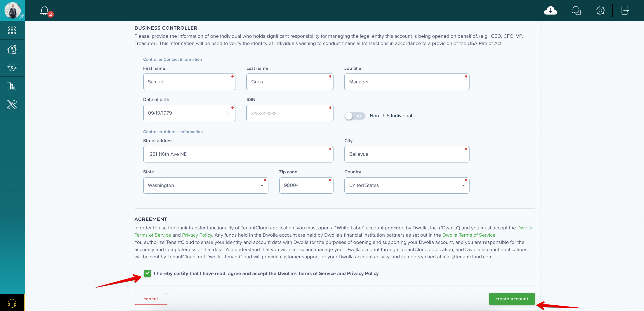Click the Controller Address Information label
Image resolution: width=644 pixels, height=311 pixels.
[173, 132]
